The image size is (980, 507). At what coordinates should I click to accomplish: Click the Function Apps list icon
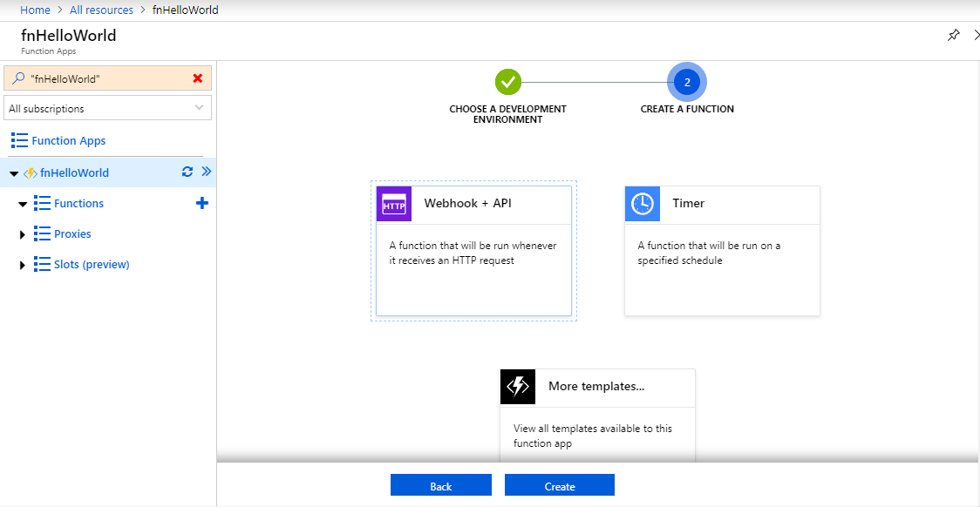[18, 140]
